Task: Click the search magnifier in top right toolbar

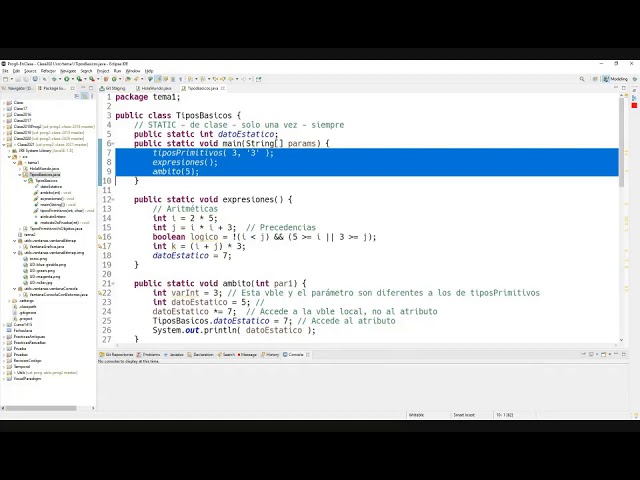Action: pos(582,79)
